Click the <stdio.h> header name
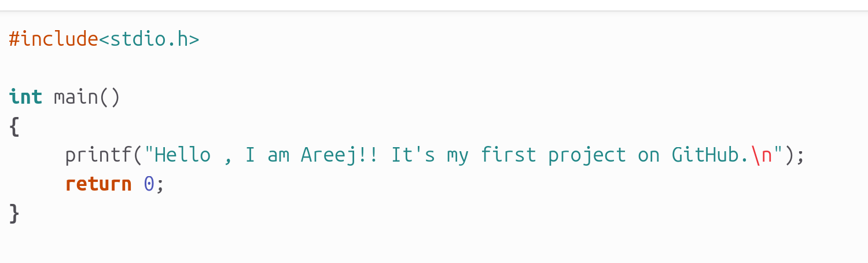868x263 pixels. 149,39
